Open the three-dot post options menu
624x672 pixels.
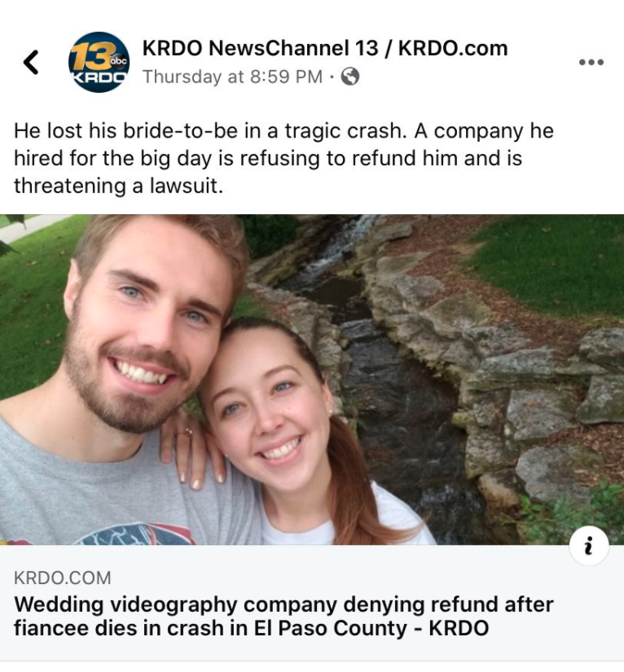(x=591, y=62)
